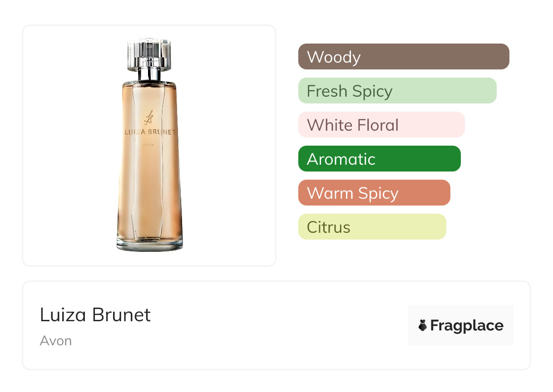
Task: Click the Fragplace wordmark text
Action: coord(466,325)
